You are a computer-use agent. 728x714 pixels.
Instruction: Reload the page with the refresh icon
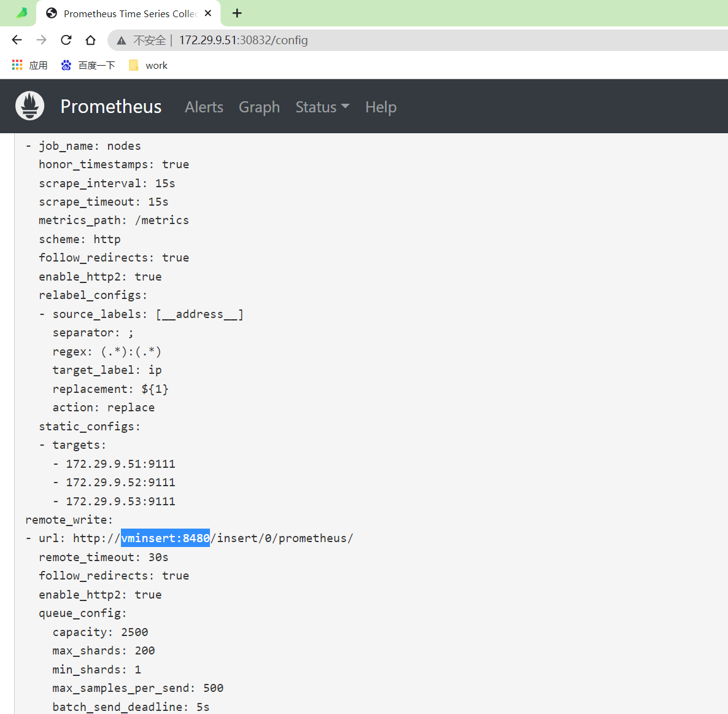(66, 40)
